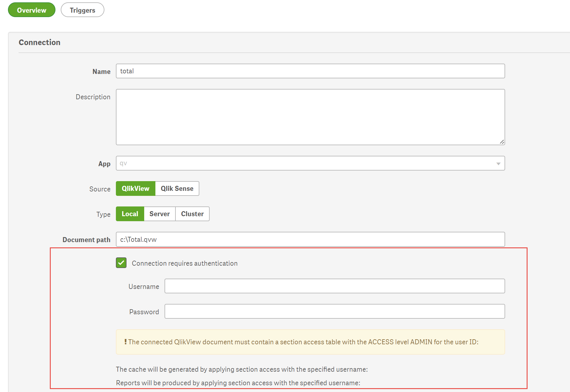This screenshot has height=392, width=570.
Task: Switch the source to Qlik Sense
Action: 177,188
